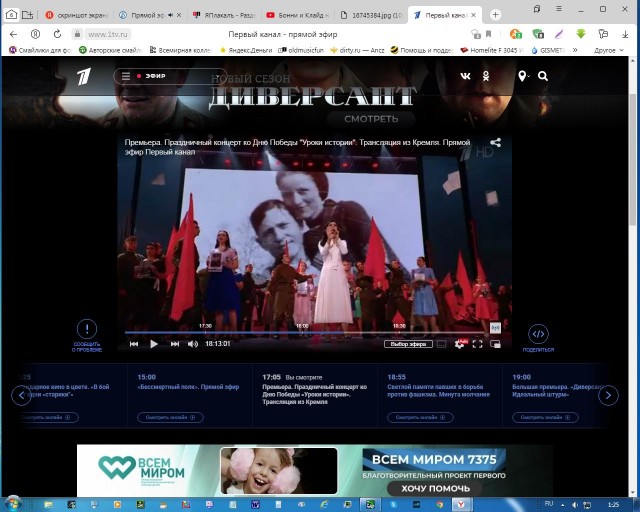View site security lock info
This screenshot has width=640, height=512.
(77, 34)
